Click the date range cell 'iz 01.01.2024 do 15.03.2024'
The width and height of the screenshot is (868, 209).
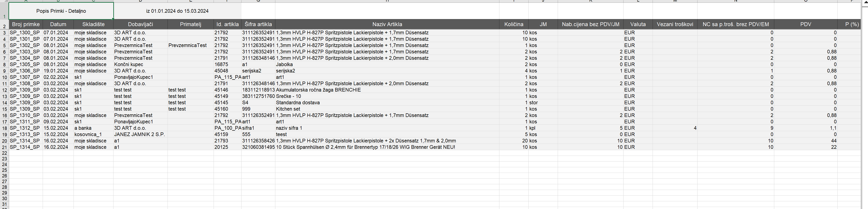tap(177, 11)
